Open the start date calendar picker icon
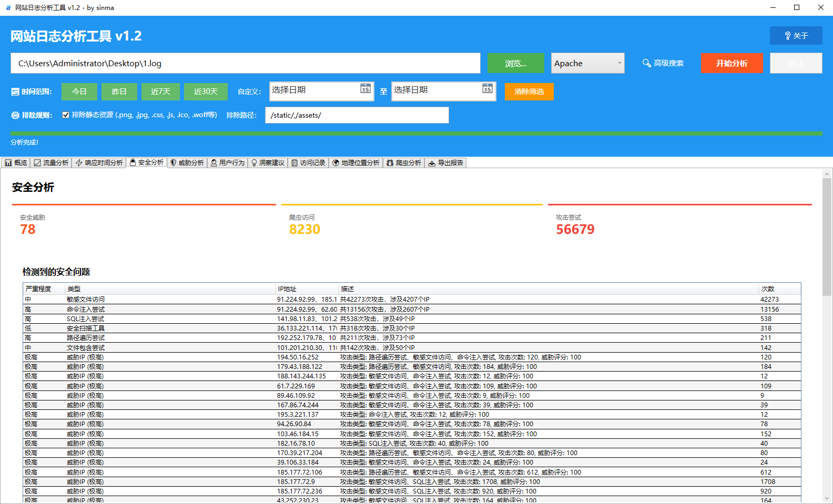The image size is (833, 504). tap(365, 89)
